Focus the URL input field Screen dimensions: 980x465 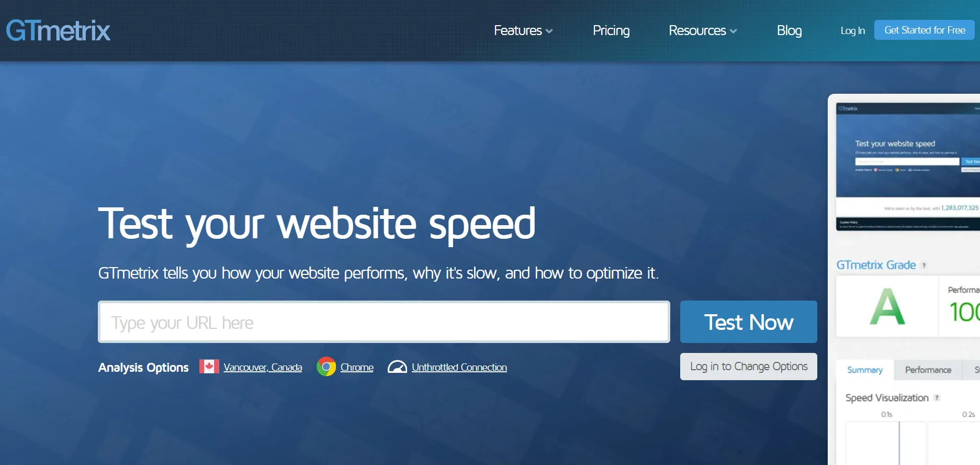pyautogui.click(x=384, y=322)
